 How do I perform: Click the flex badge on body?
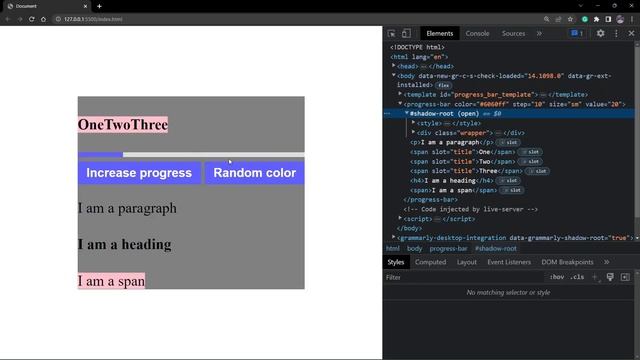(443, 85)
